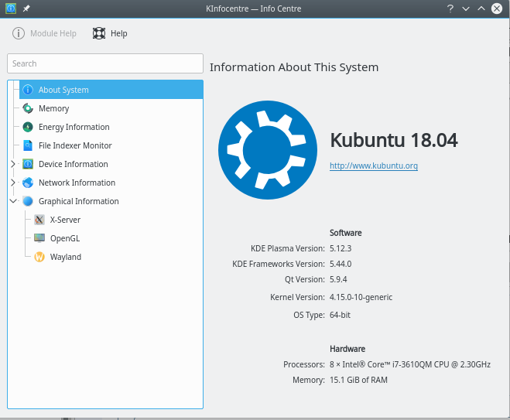Click the Memory module icon
This screenshot has width=510, height=420.
(x=28, y=108)
